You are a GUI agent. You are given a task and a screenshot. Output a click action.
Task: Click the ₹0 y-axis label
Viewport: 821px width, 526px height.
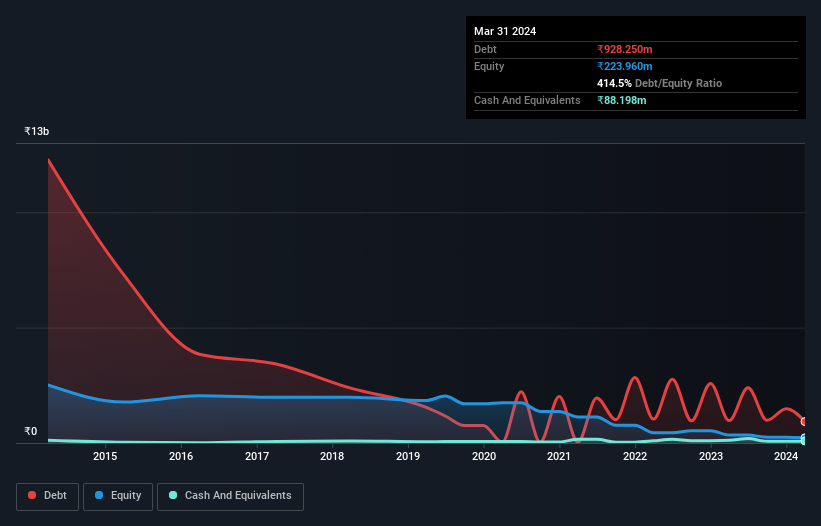click(31, 431)
